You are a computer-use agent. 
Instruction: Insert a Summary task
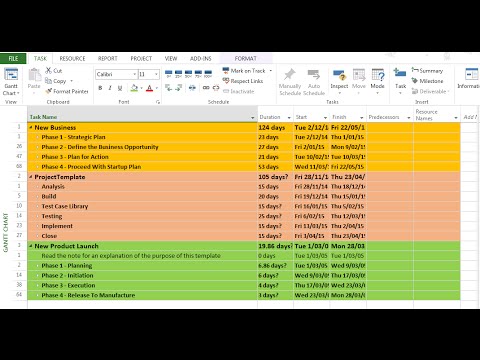click(x=427, y=71)
